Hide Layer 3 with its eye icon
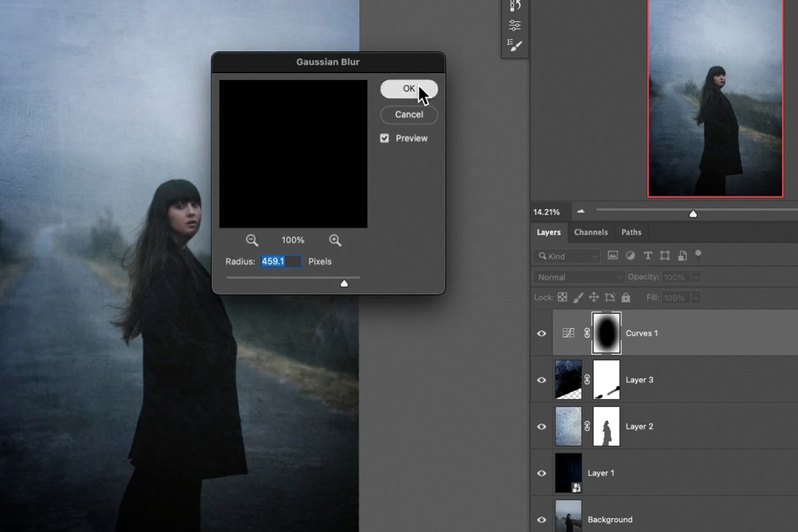798x532 pixels. pyautogui.click(x=542, y=380)
